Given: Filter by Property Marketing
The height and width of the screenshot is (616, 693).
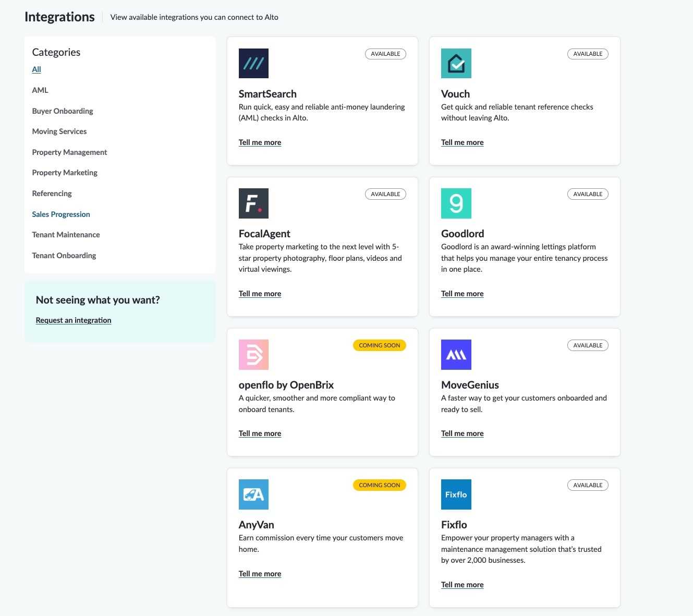Looking at the screenshot, I should [65, 173].
